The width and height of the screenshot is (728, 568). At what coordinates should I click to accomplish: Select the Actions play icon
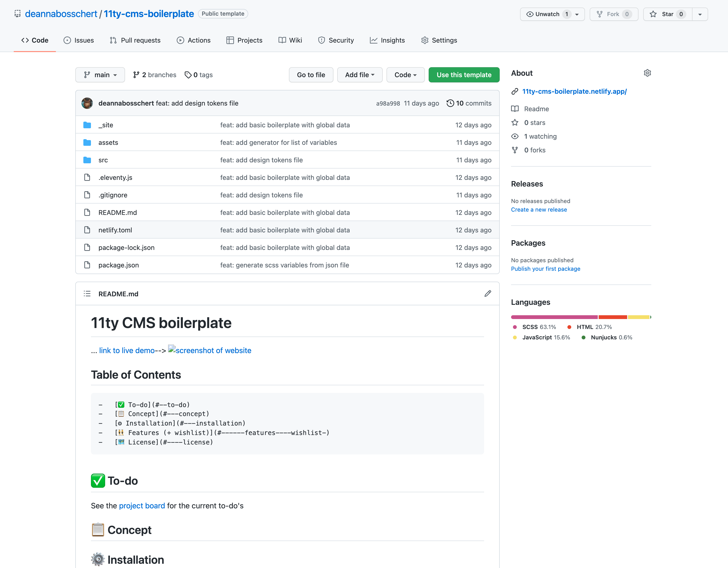180,40
